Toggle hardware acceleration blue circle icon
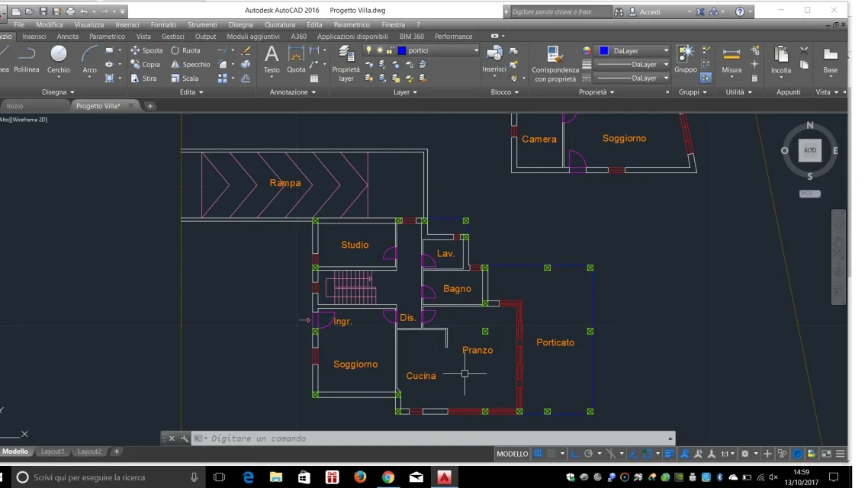 click(x=798, y=454)
